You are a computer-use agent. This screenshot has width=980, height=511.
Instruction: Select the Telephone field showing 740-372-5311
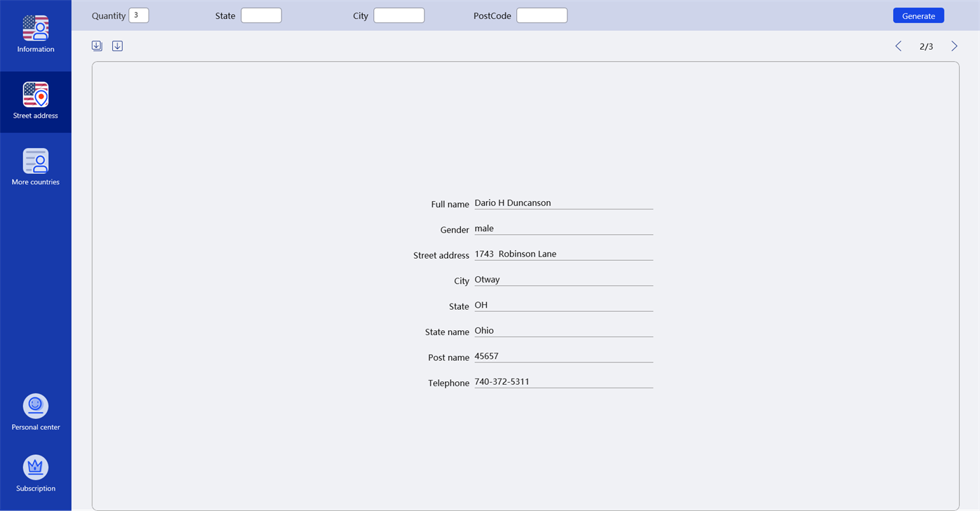point(564,382)
